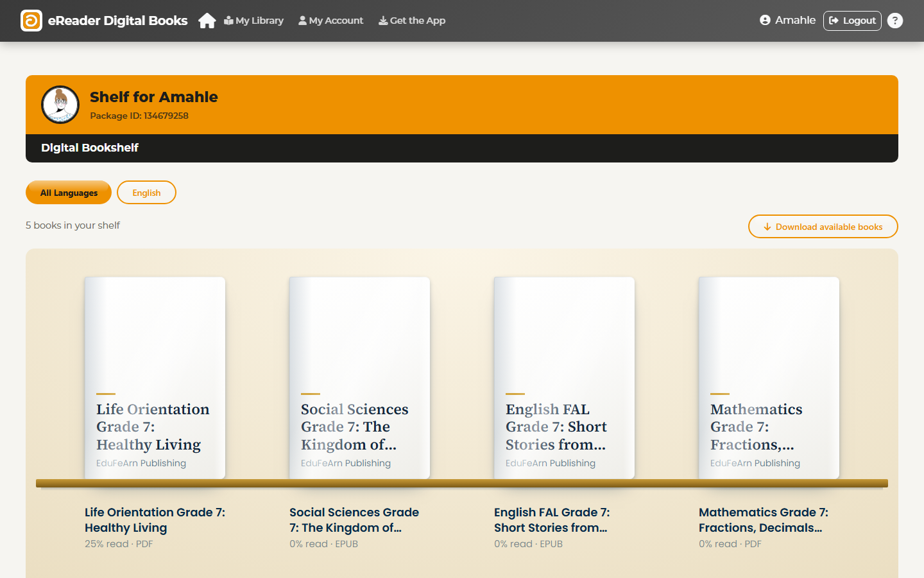This screenshot has height=578, width=924.
Task: Open the help question mark icon
Action: point(895,21)
